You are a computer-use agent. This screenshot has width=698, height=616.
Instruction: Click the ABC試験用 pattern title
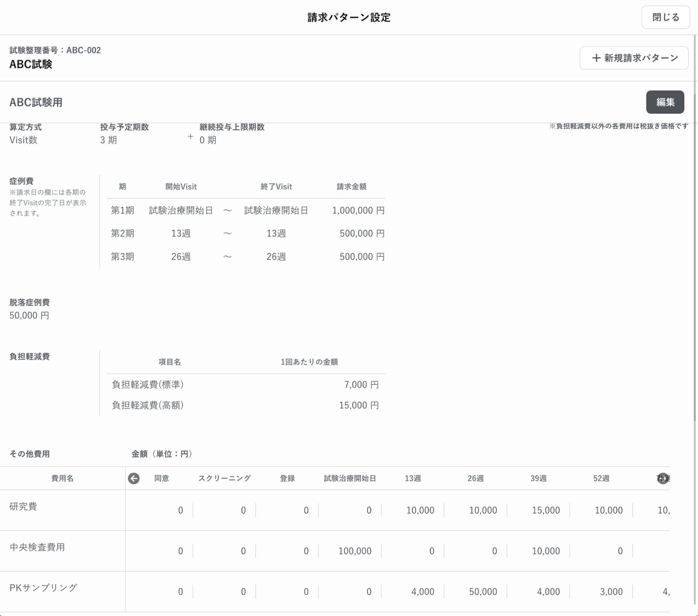[x=36, y=102]
